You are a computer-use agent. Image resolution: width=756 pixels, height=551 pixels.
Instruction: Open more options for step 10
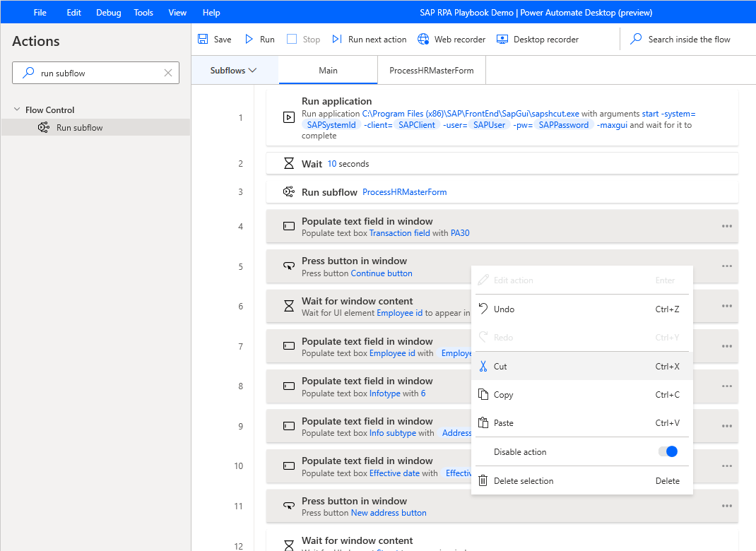[727, 466]
